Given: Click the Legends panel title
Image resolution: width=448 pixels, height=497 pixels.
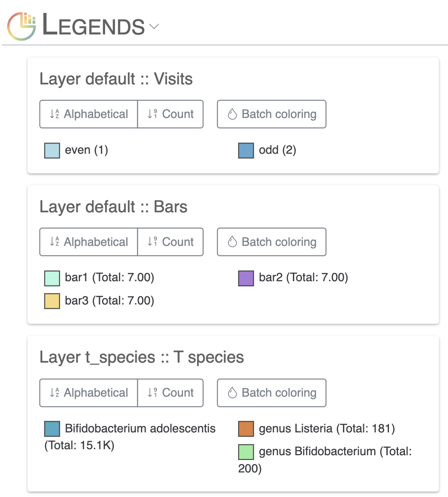Looking at the screenshot, I should tap(93, 26).
